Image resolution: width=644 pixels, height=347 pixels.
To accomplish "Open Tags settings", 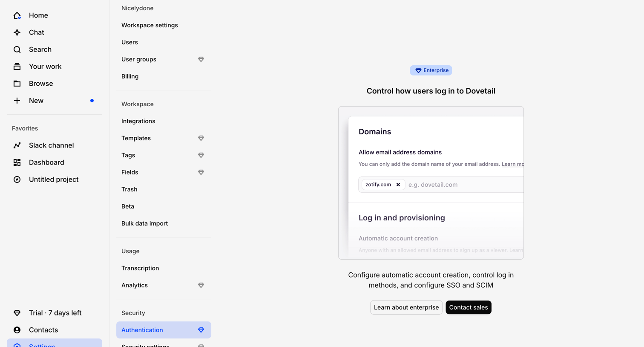I will 164,155.
